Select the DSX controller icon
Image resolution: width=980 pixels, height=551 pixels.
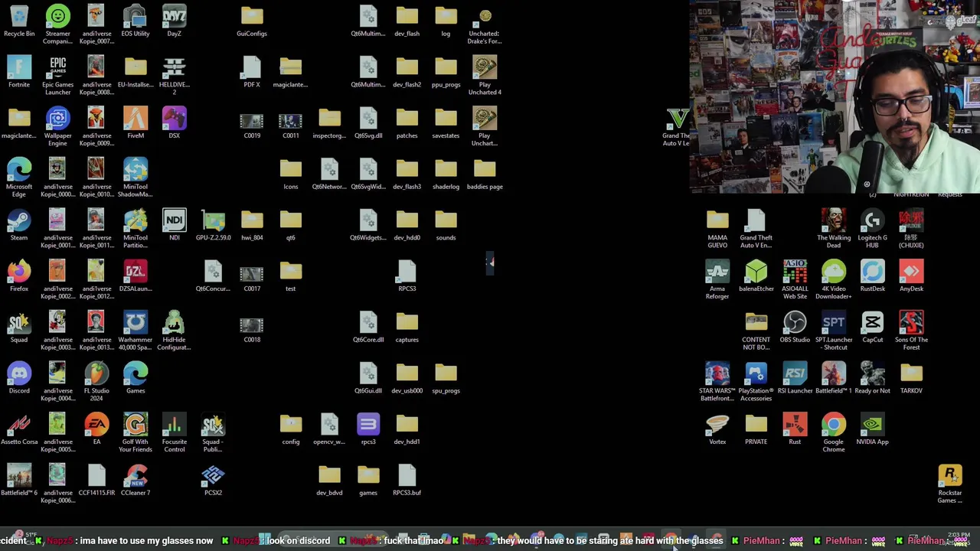pos(174,123)
